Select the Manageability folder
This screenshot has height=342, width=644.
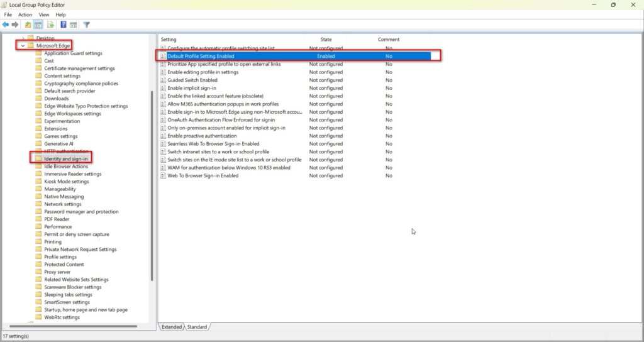tap(60, 189)
